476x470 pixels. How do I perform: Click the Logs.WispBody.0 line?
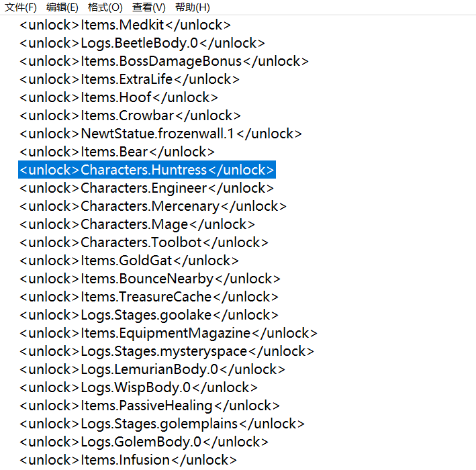(138, 387)
